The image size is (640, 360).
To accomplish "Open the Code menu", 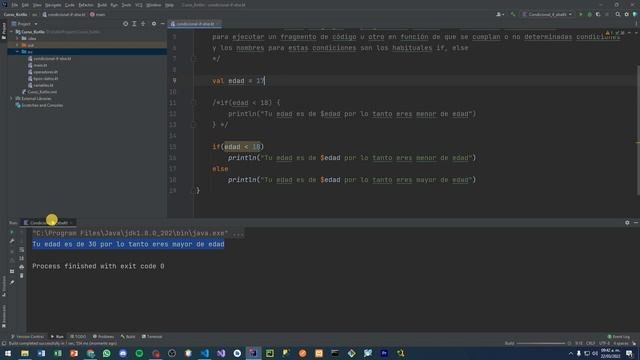I will (70, 5).
